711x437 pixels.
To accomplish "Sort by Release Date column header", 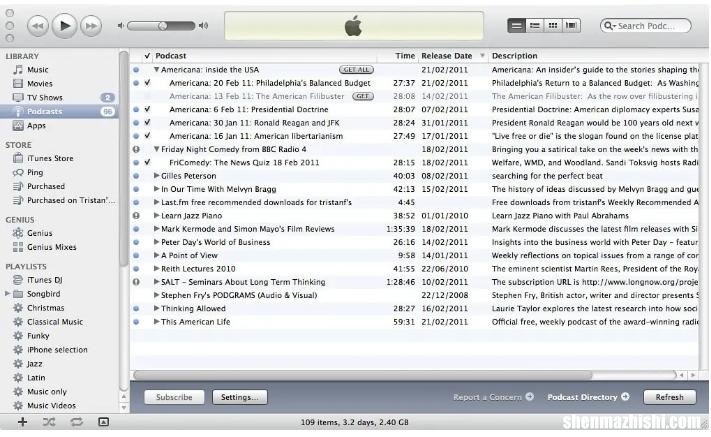I will tap(453, 56).
